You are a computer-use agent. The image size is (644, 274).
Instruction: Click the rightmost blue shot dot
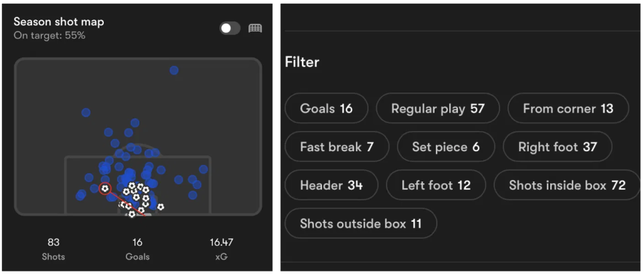point(203,169)
